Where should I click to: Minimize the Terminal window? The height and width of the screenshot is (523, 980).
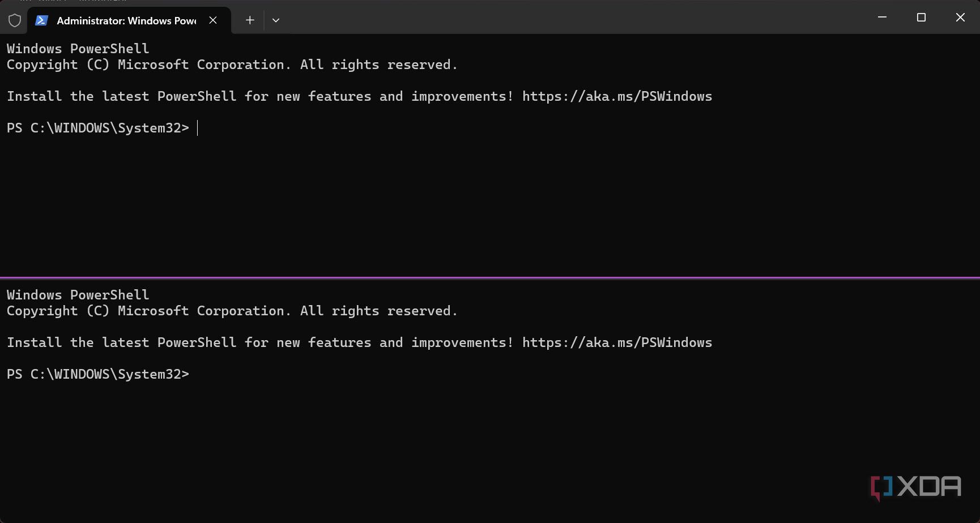point(882,18)
